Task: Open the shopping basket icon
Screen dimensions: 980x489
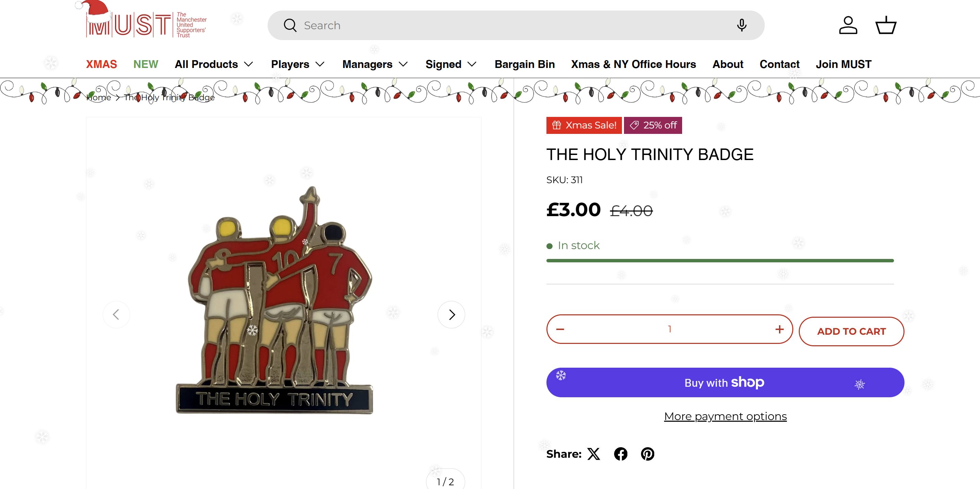Action: (x=886, y=25)
